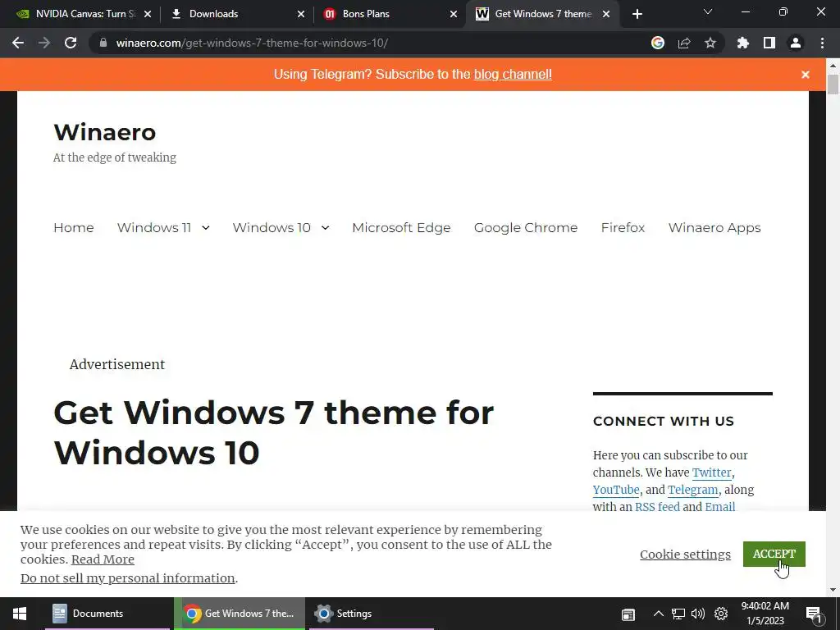Image resolution: width=840 pixels, height=630 pixels.
Task: Open the blog channel link
Action: point(513,75)
